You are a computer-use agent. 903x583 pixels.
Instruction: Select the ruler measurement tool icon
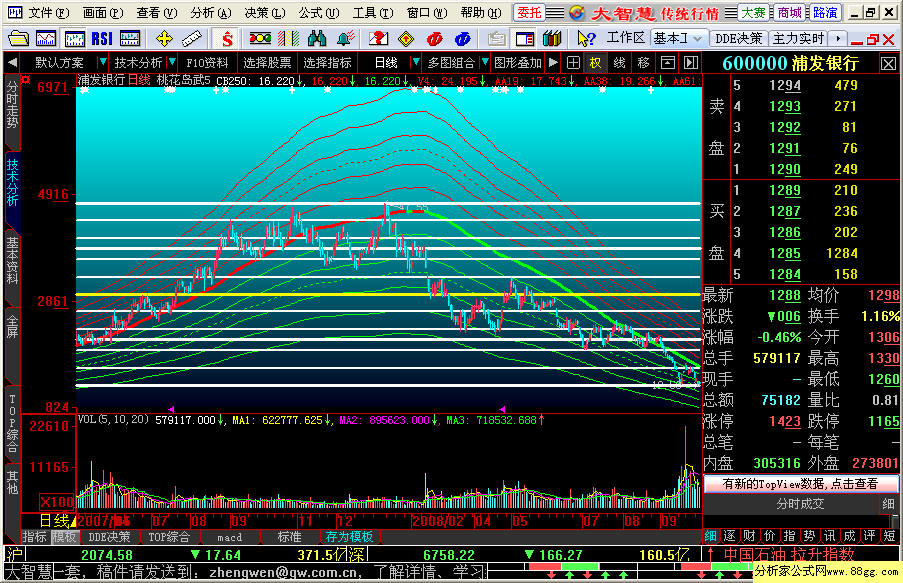[191, 39]
